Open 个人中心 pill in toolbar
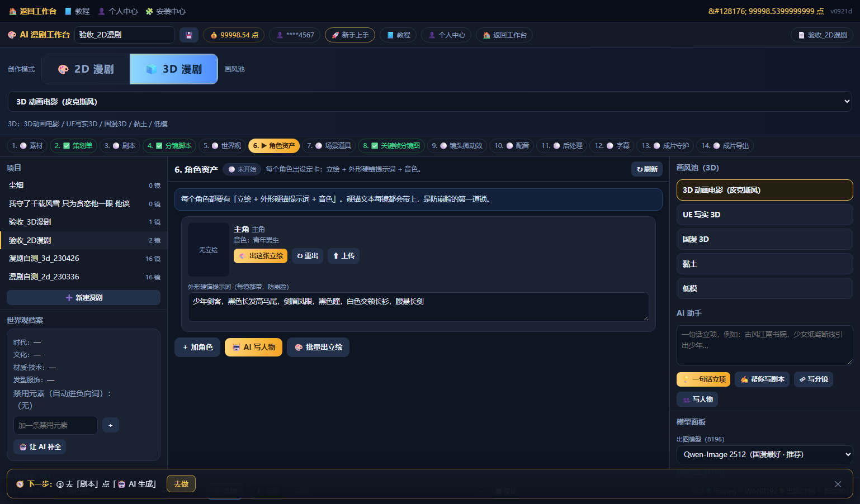860x504 pixels. click(x=446, y=35)
